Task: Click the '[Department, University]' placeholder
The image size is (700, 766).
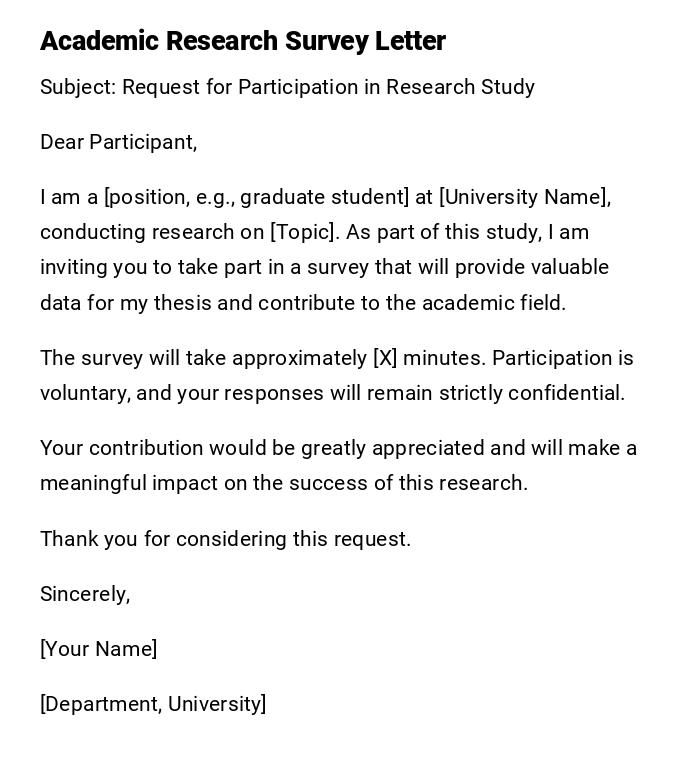Action: (153, 704)
